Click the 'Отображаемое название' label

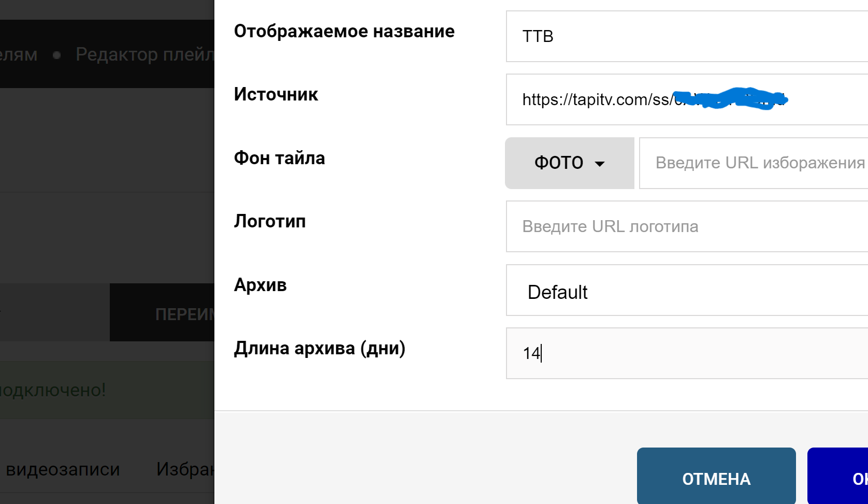tap(344, 32)
